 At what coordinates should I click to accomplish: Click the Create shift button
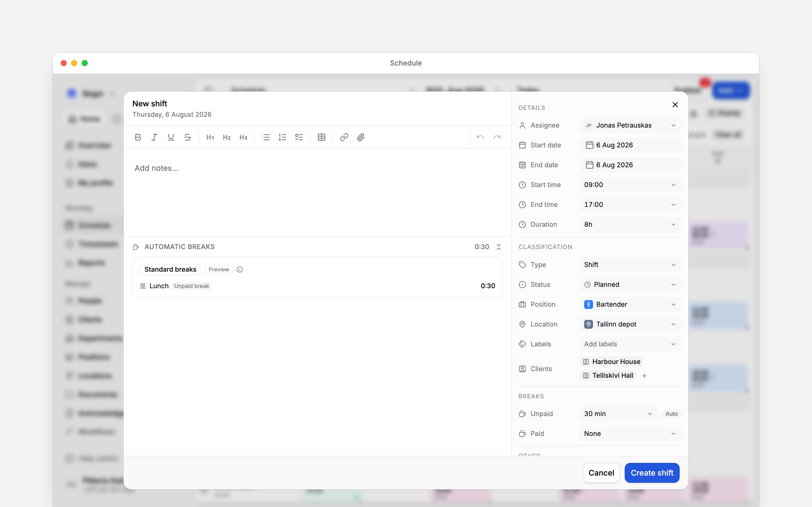651,473
